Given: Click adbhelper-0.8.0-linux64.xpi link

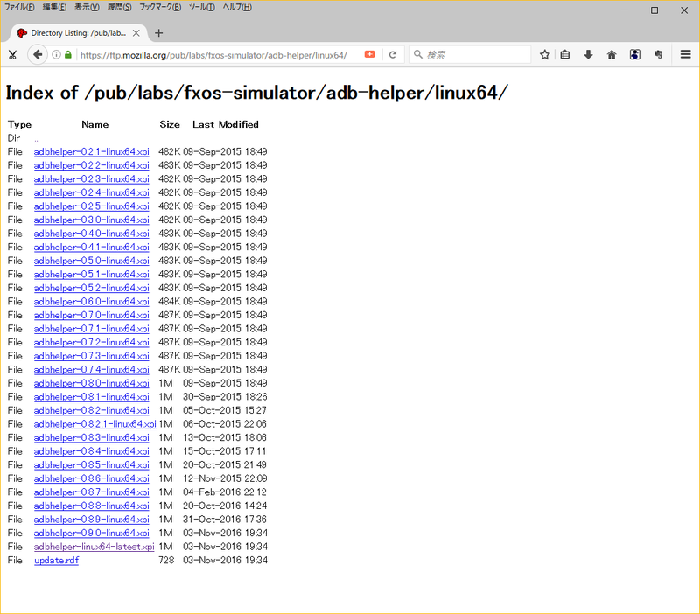Looking at the screenshot, I should click(x=92, y=383).
